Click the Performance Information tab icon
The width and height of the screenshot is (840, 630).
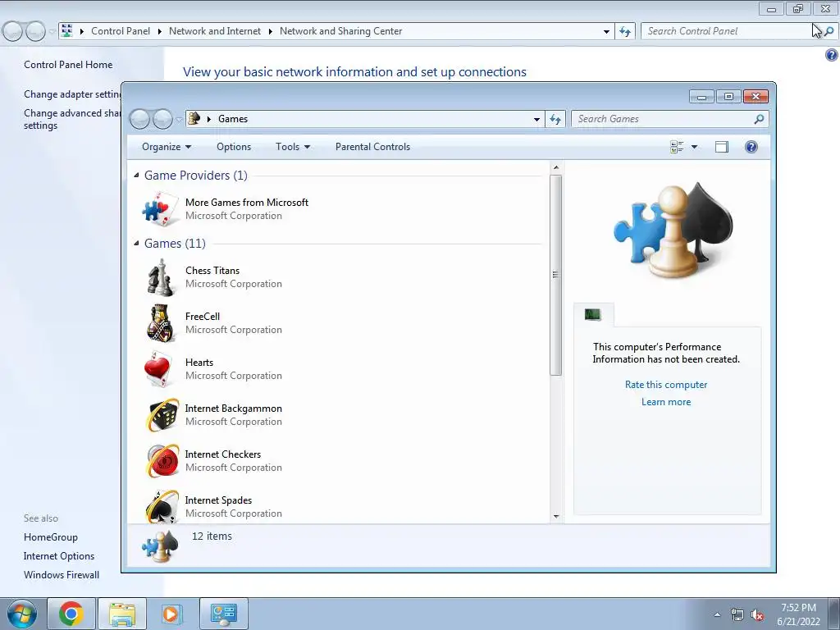pos(592,315)
